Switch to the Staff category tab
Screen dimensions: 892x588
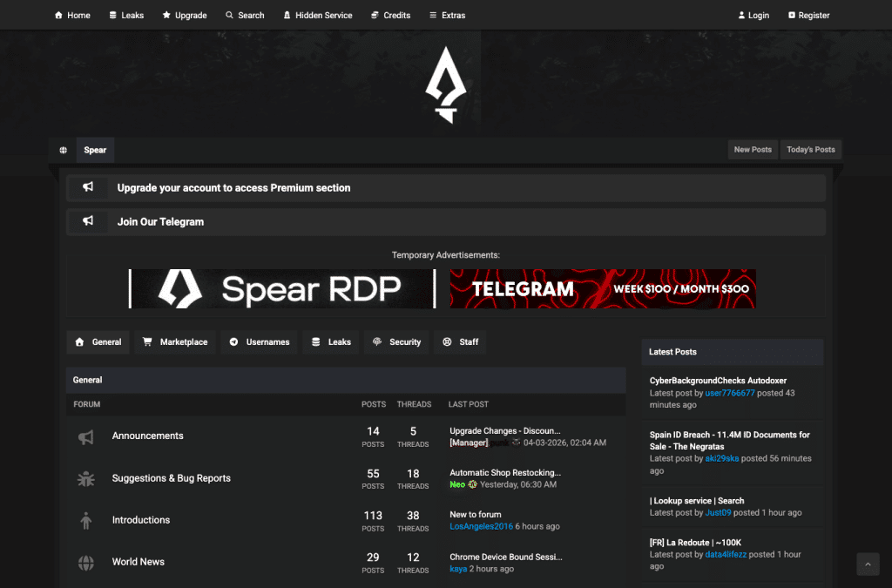pyautogui.click(x=460, y=341)
